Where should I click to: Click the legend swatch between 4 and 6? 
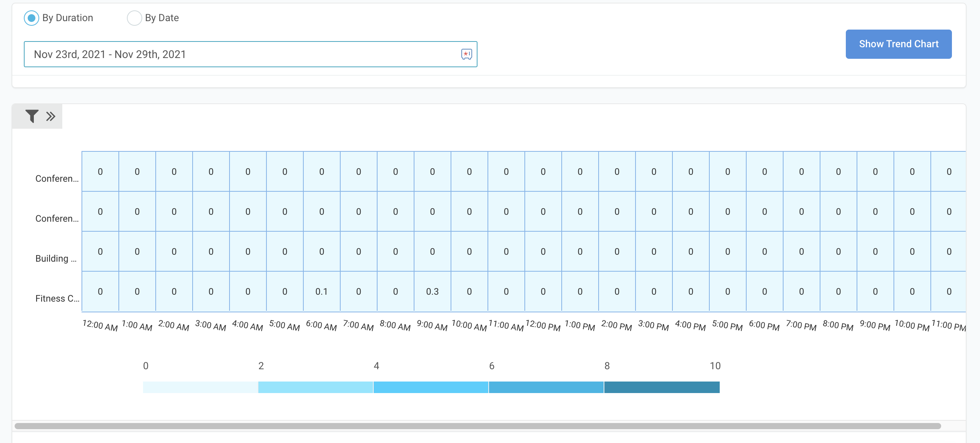point(431,387)
